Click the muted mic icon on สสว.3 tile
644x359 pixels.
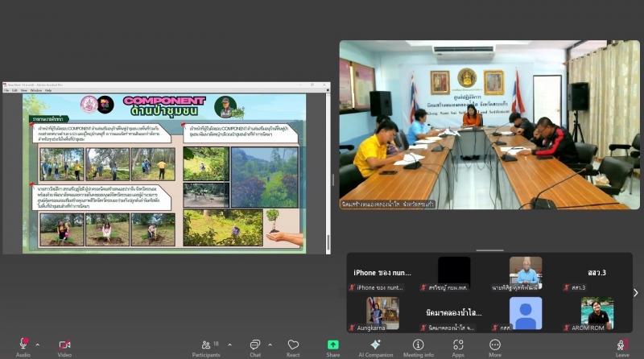coord(567,287)
